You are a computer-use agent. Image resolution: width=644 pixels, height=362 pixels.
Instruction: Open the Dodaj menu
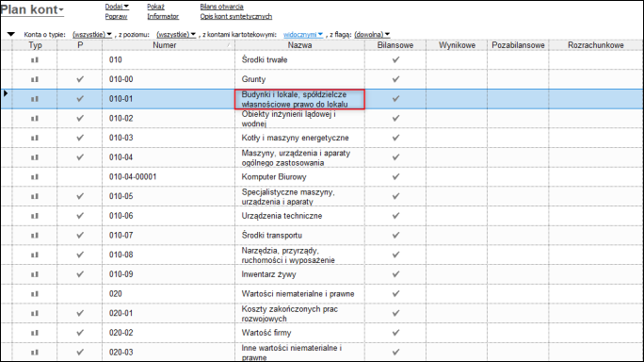(x=117, y=7)
